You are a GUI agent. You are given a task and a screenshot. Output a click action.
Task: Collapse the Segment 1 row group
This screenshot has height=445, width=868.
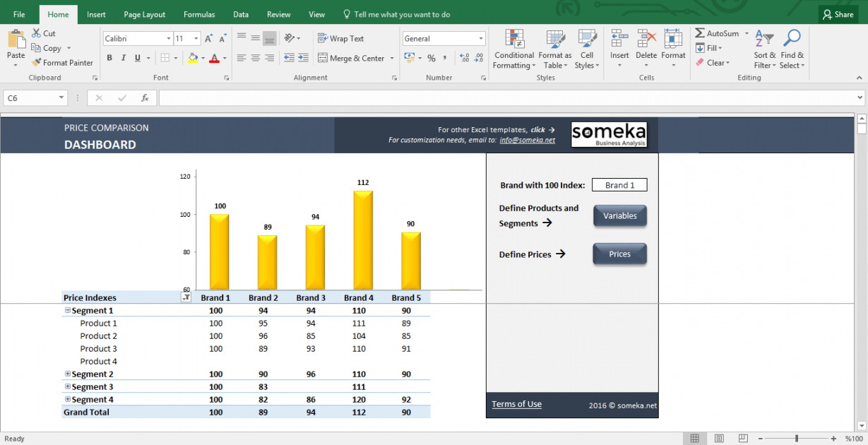coord(68,310)
